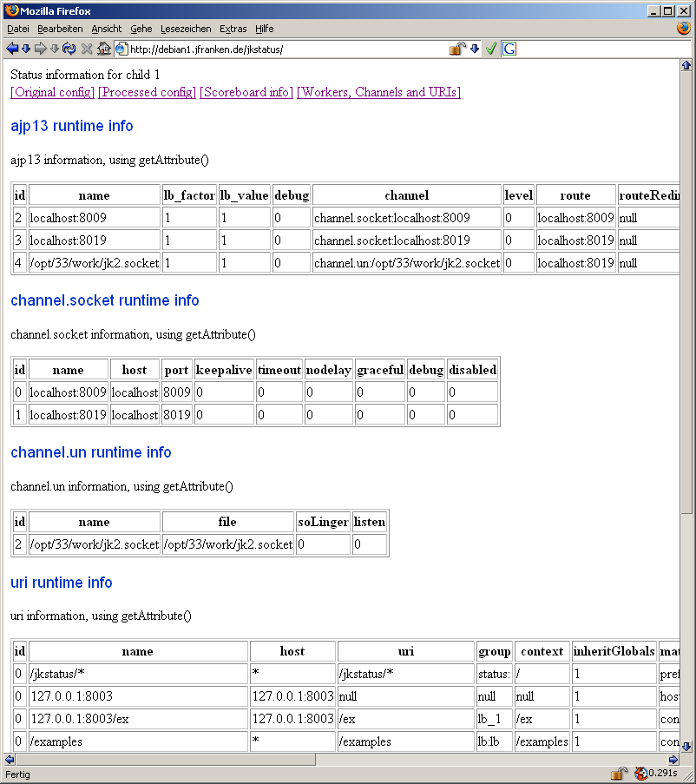Open the Forward history dropdown arrow
The height and width of the screenshot is (784, 696).
pos(55,49)
